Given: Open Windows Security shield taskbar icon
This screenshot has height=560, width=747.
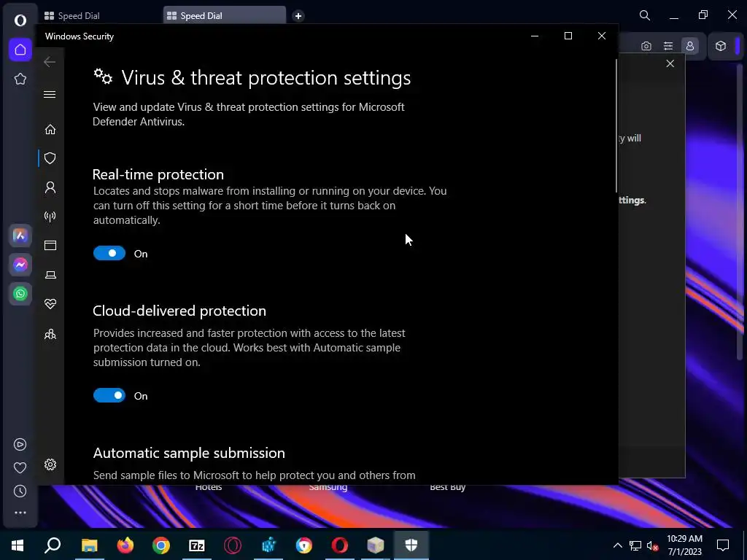Looking at the screenshot, I should coord(411,545).
